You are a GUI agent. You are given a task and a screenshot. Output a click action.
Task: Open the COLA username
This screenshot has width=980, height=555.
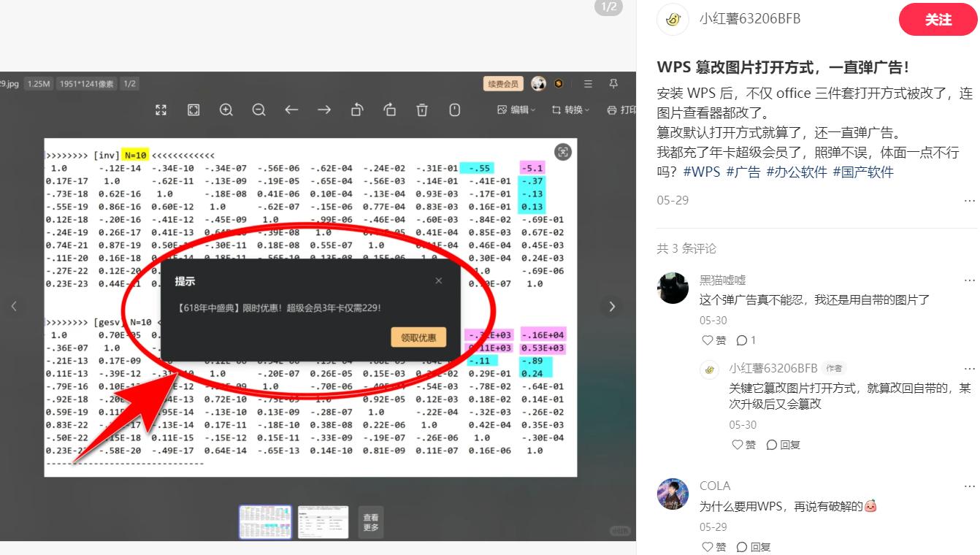tap(715, 486)
